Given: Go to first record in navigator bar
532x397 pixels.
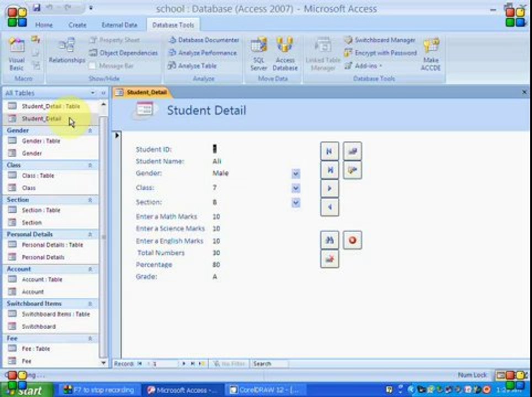Looking at the screenshot, I should (140, 364).
